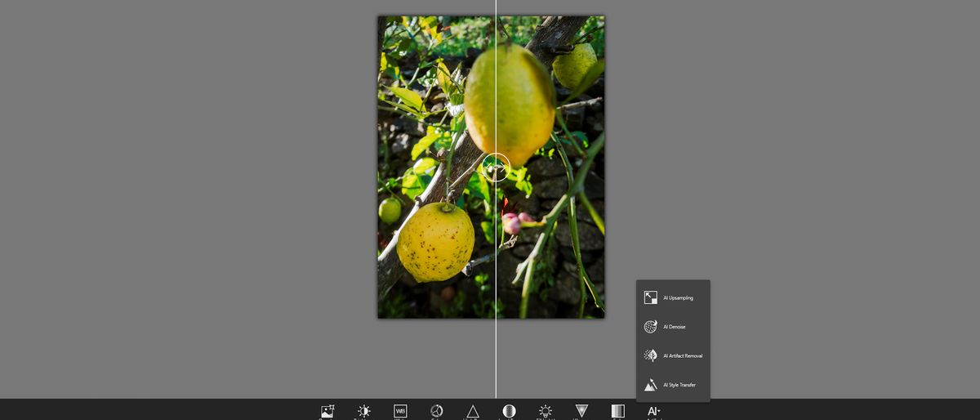980x420 pixels.
Task: Open the light bulb effects tool
Action: (x=546, y=411)
